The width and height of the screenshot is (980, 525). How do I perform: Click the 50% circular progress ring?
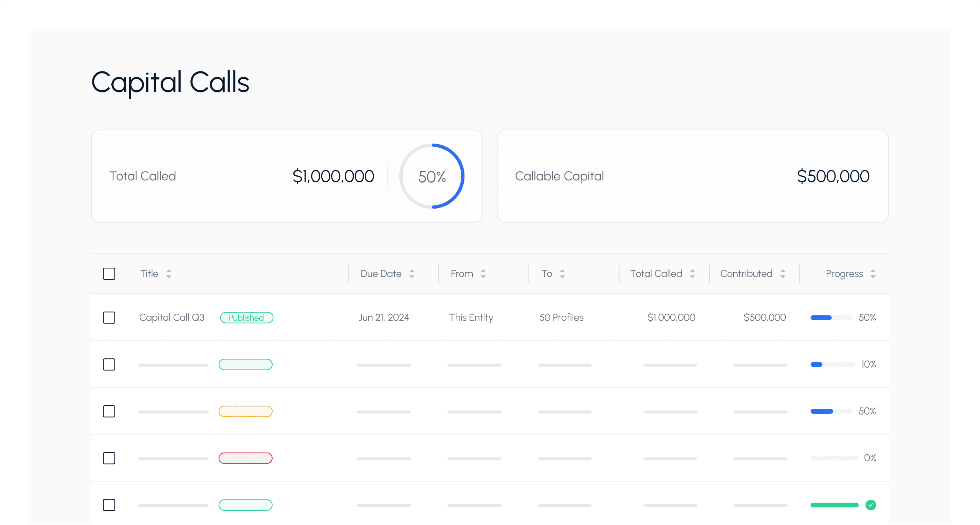432,176
